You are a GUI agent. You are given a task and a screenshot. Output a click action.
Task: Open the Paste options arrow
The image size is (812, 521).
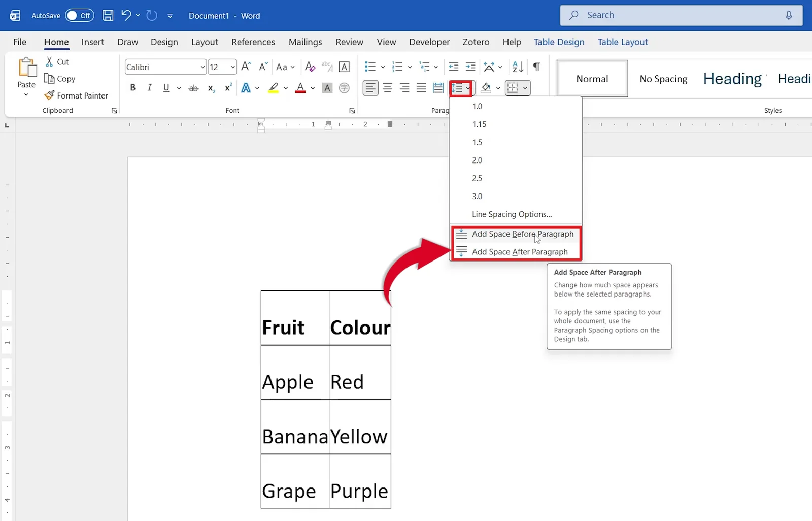[26, 95]
